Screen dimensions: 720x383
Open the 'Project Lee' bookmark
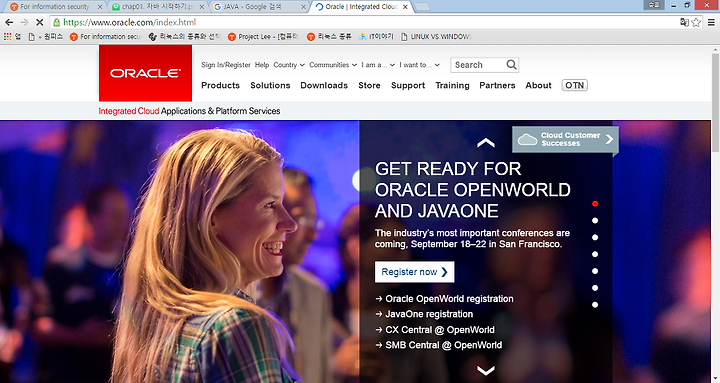tap(263, 36)
